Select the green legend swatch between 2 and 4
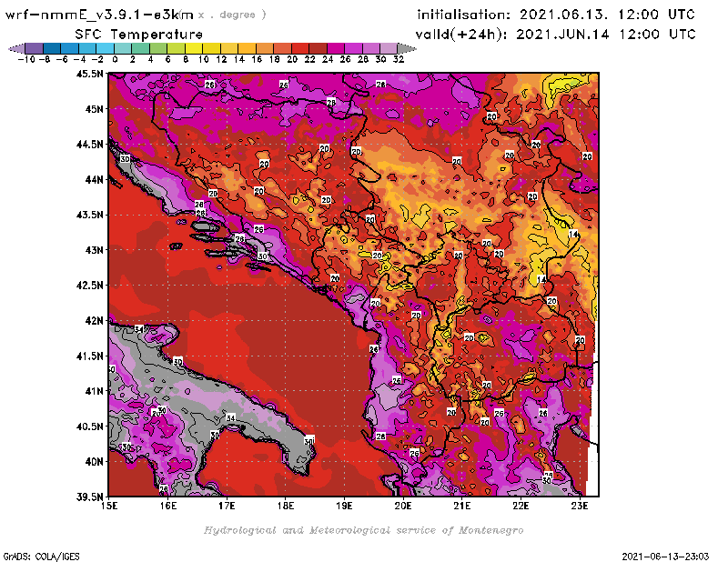 [x=141, y=48]
